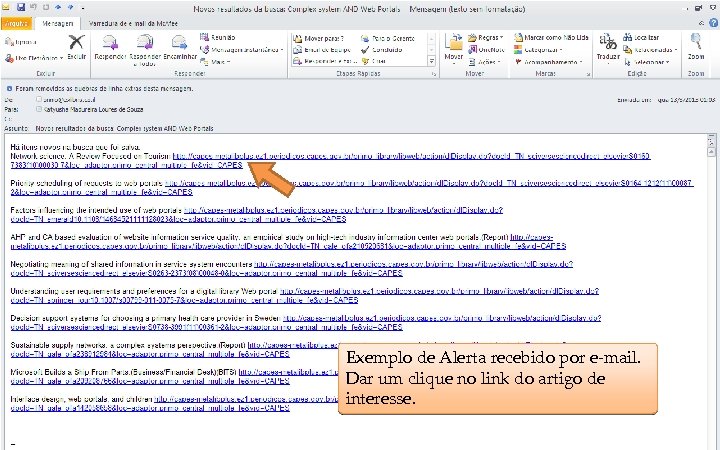Open the Mensagem Instantânea dropdown
The image size is (720, 450).
242,50
